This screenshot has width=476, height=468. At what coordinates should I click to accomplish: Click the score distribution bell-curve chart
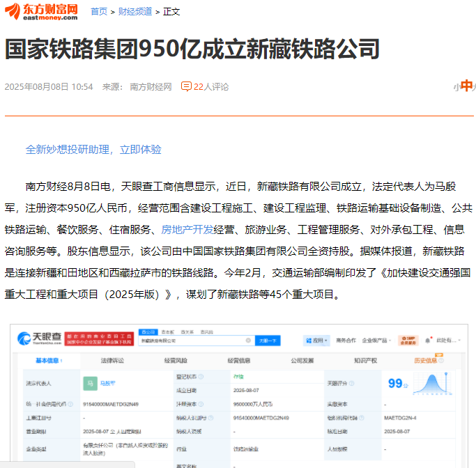point(433,383)
